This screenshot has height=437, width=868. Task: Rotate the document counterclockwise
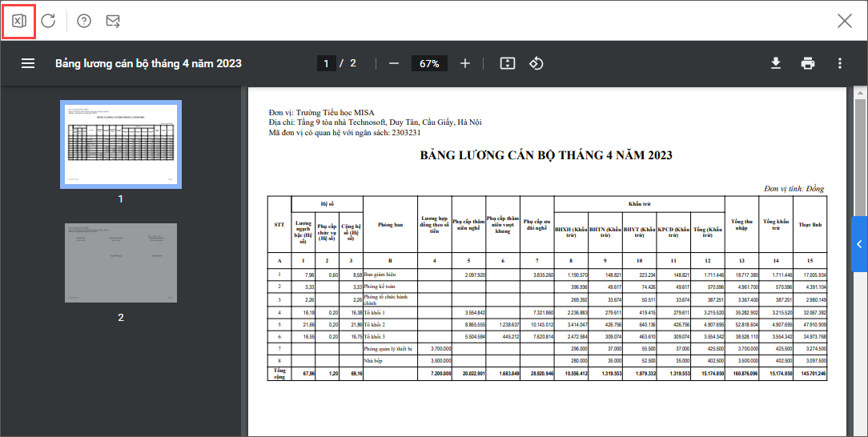coord(536,63)
